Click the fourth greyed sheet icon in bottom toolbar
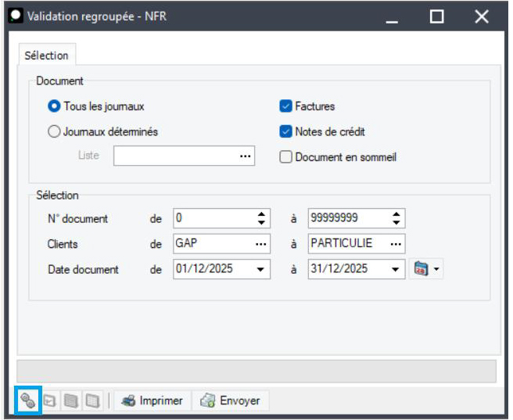The image size is (513, 420). tap(91, 401)
